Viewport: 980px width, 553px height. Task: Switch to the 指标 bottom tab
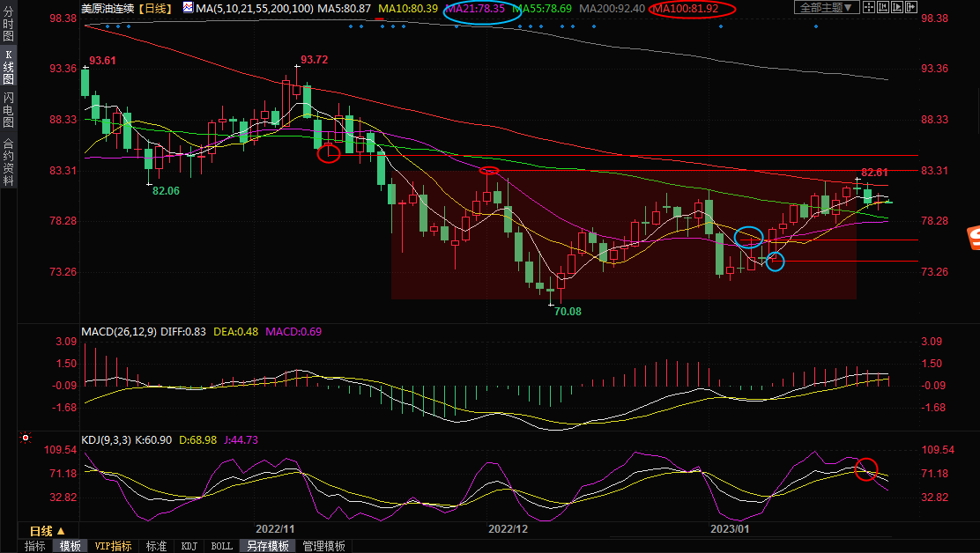pos(35,546)
